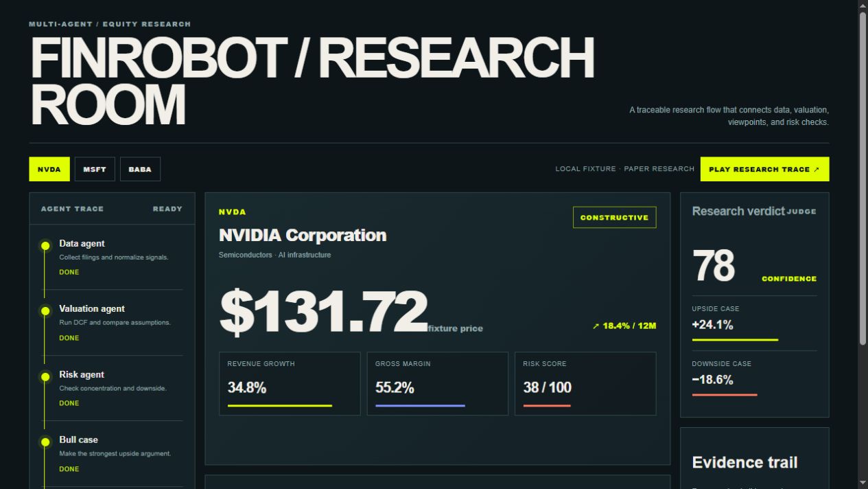Click the 78 confidence score
The image size is (868, 489).
pyautogui.click(x=714, y=266)
